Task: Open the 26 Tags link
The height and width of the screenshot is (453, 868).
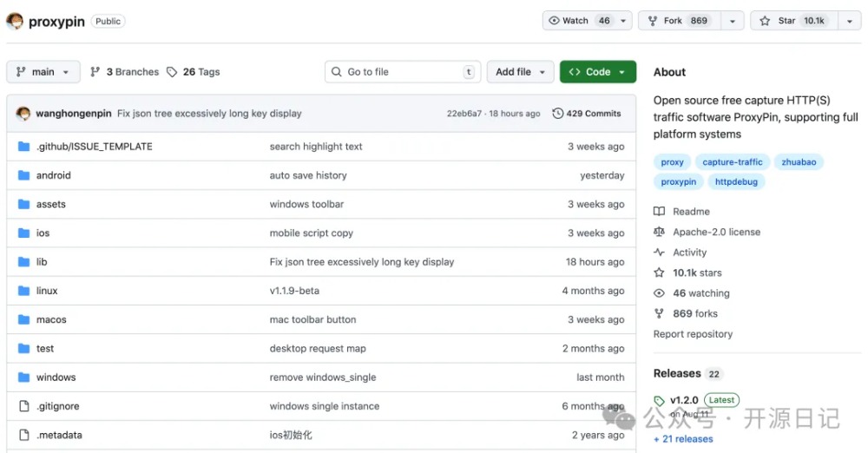Action: coord(194,72)
